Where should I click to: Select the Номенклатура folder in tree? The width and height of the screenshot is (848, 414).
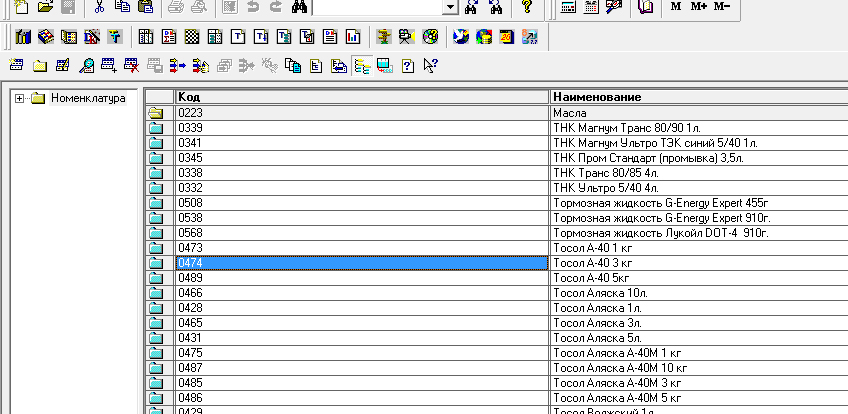pyautogui.click(x=88, y=98)
